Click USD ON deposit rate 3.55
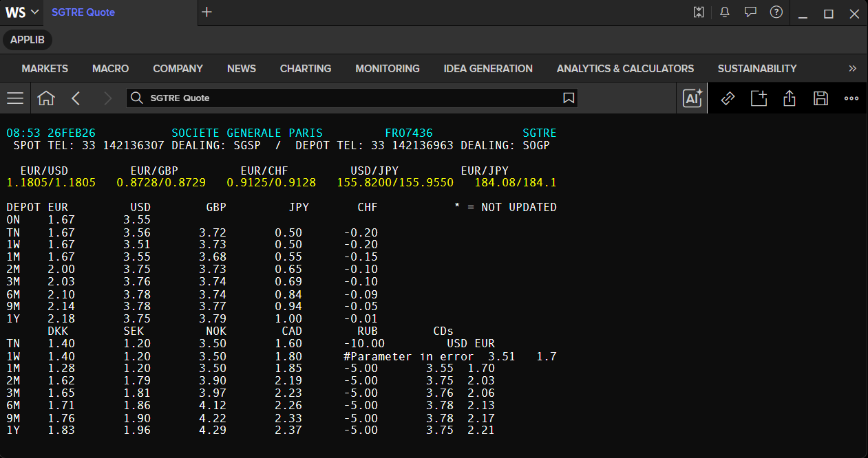This screenshot has height=458, width=868. point(137,220)
